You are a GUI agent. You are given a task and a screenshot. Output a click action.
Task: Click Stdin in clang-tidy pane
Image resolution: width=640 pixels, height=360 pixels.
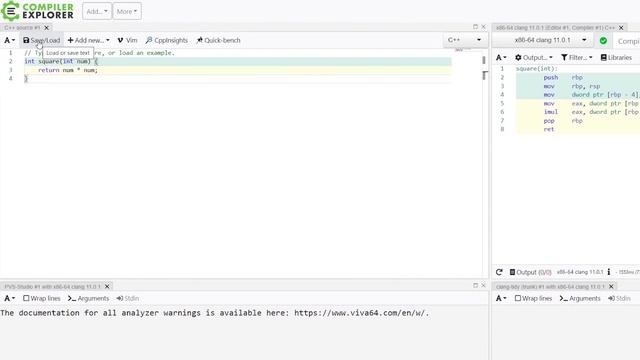tap(619, 298)
